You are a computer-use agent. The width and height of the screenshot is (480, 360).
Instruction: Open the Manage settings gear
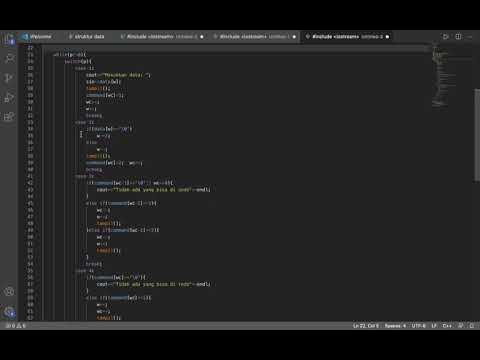click(x=9, y=312)
